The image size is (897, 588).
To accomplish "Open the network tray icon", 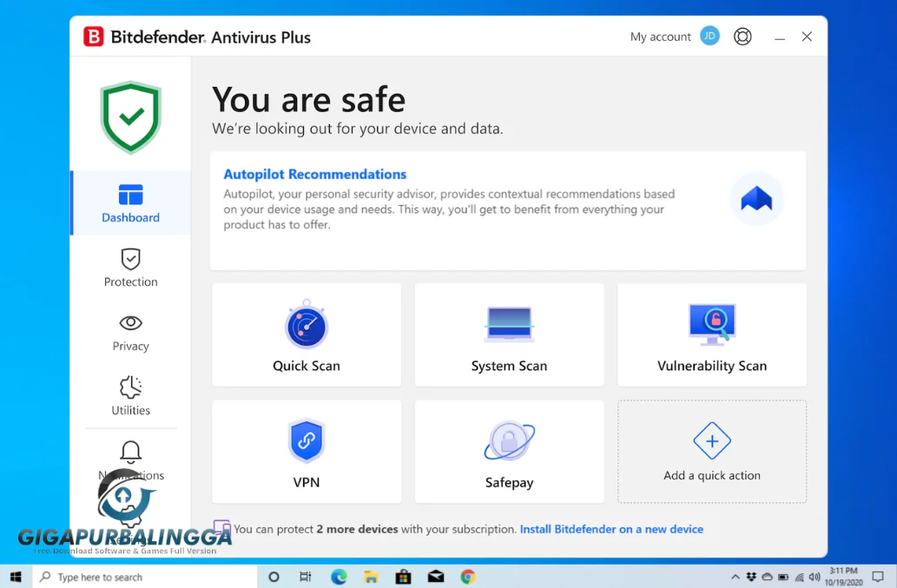I will click(x=799, y=577).
